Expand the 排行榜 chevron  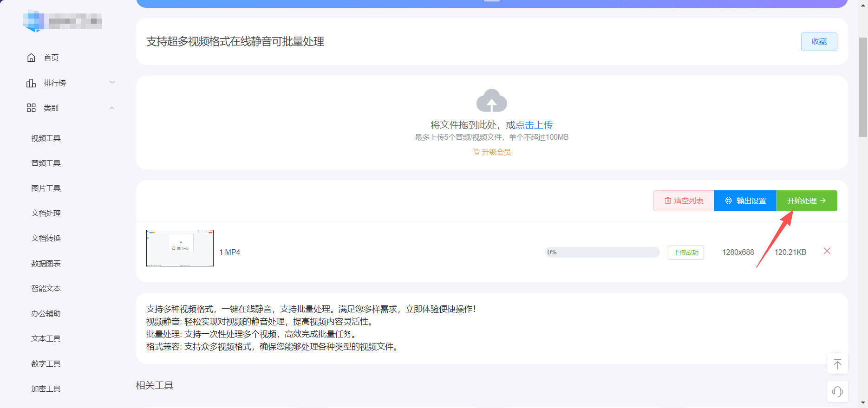pyautogui.click(x=112, y=83)
